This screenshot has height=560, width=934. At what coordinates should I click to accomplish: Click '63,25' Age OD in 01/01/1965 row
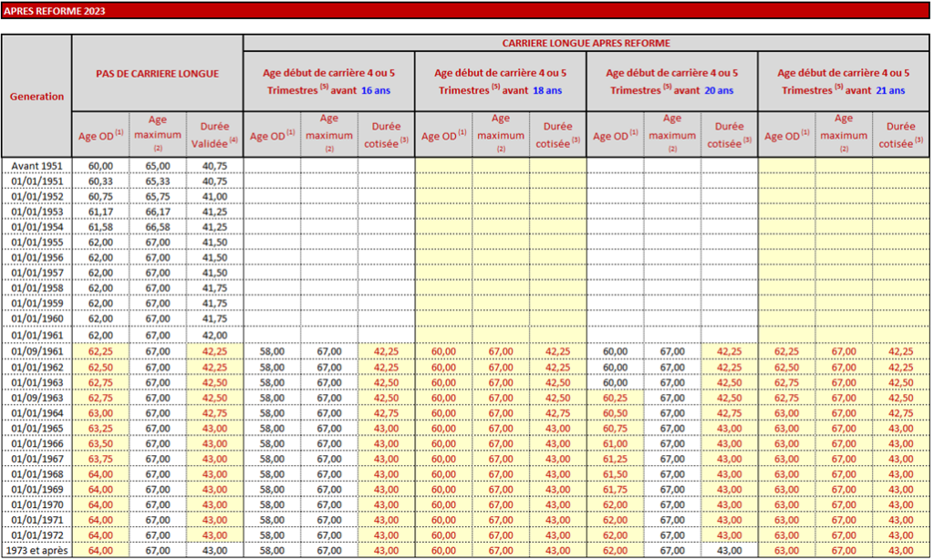(100, 429)
